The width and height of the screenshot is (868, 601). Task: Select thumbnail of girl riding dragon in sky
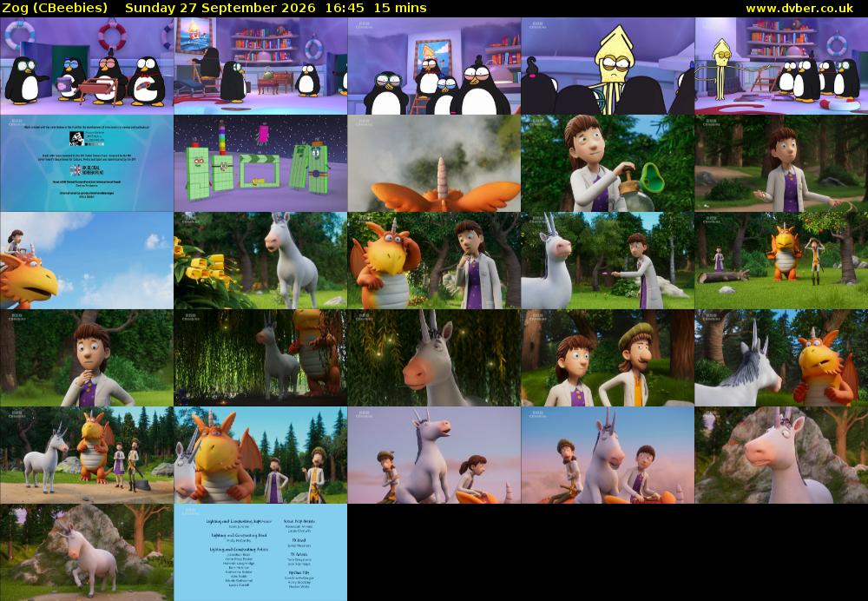pos(86,261)
